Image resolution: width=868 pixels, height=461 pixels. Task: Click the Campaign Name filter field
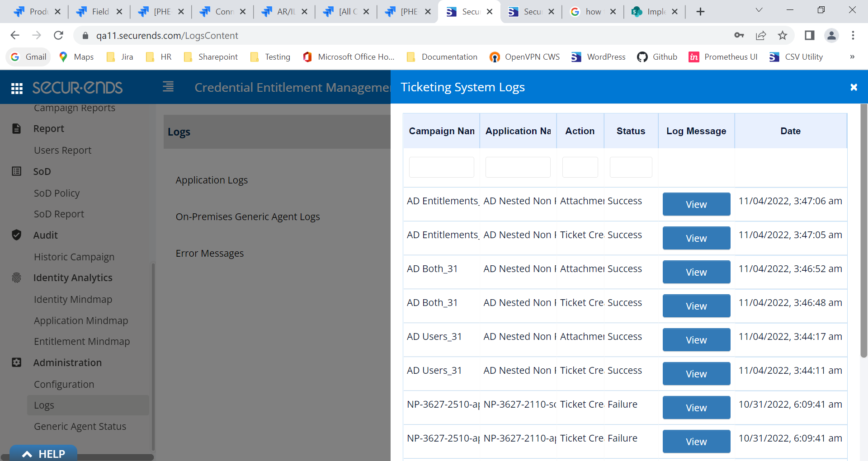click(x=441, y=167)
